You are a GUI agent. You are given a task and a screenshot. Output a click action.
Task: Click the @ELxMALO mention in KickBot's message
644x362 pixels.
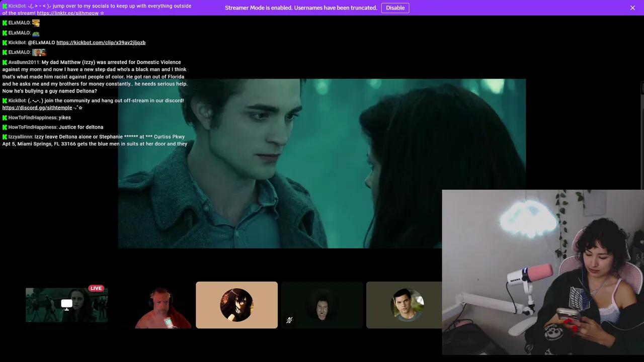point(41,43)
